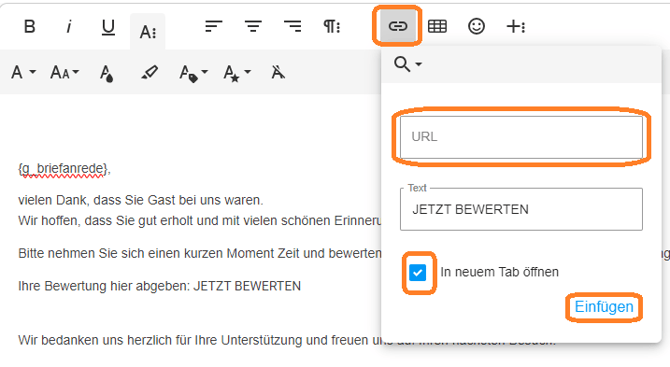The width and height of the screenshot is (670, 367).
Task: Click the Einfügen button
Action: [604, 307]
